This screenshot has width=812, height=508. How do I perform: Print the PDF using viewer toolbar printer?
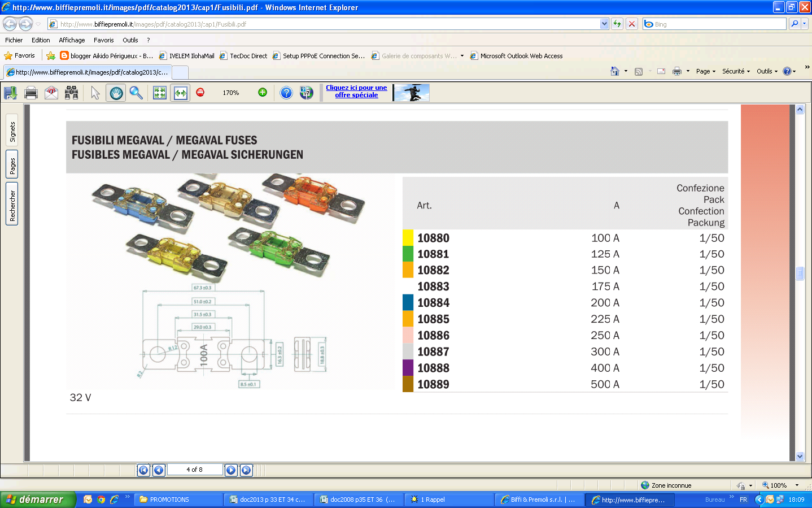click(31, 93)
